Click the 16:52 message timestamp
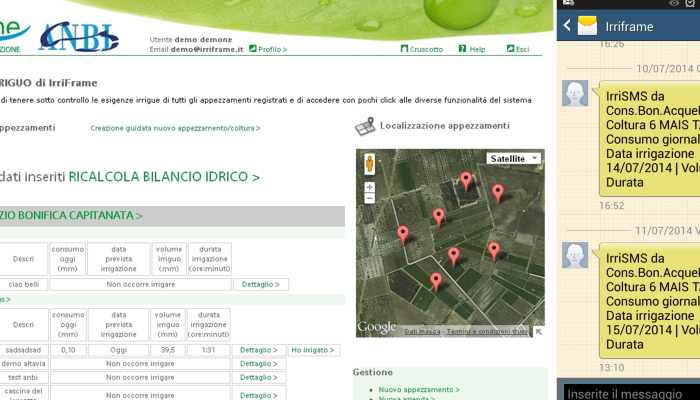Viewport: 700px width, 400px height. click(612, 206)
